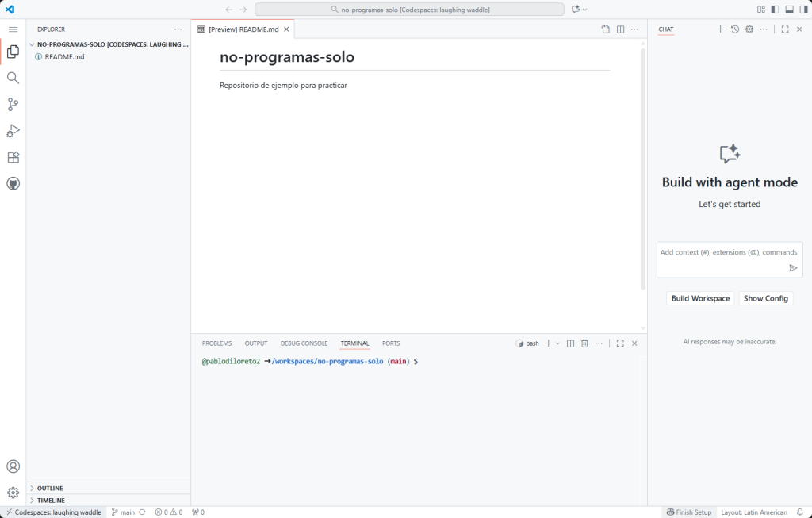This screenshot has height=518, width=812.
Task: Open the Search view in activity bar
Action: pos(13,78)
